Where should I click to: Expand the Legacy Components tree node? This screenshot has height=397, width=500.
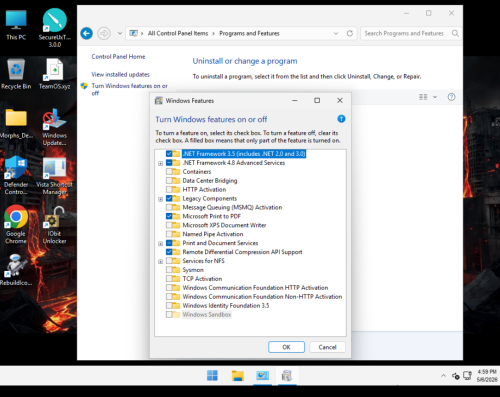(x=160, y=199)
